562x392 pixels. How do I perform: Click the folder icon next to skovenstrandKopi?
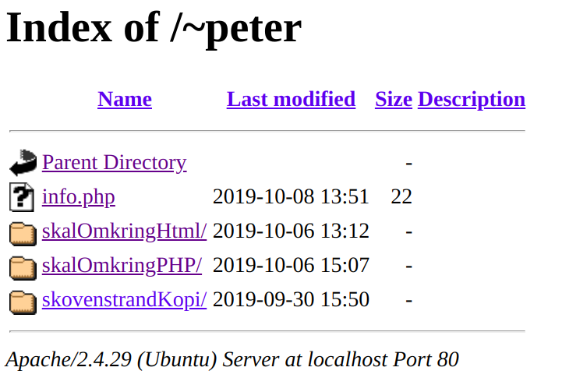(23, 302)
